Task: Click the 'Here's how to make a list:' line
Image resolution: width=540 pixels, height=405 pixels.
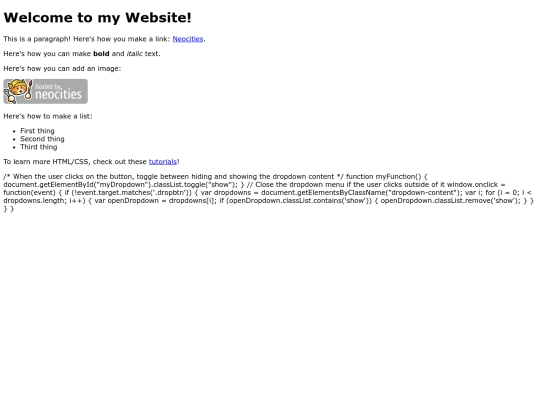Action: [x=48, y=116]
